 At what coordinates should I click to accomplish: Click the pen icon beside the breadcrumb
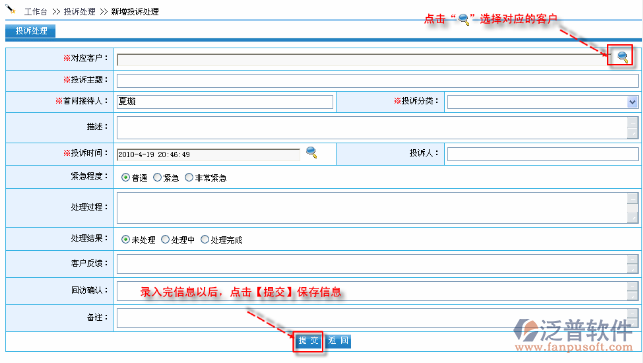coord(11,9)
